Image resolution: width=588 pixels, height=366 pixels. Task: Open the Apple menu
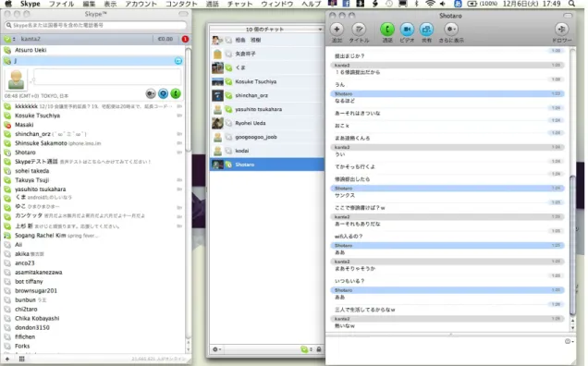click(x=8, y=4)
